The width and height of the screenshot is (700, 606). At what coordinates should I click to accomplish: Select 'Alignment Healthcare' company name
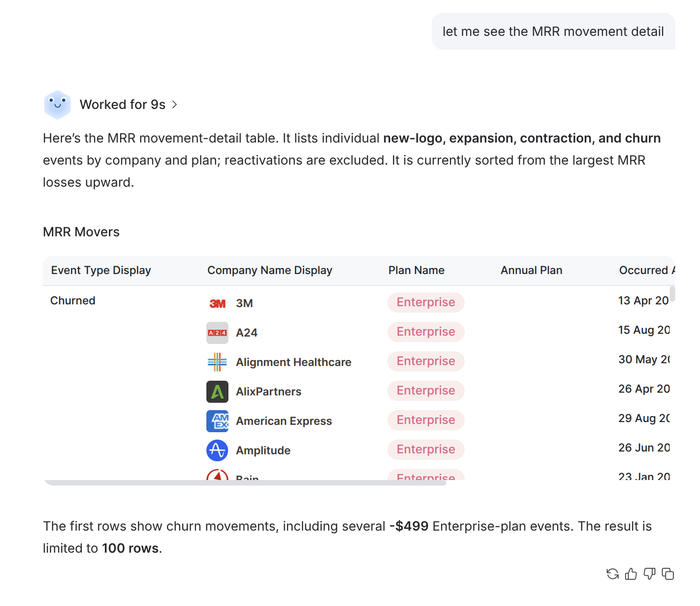[294, 362]
